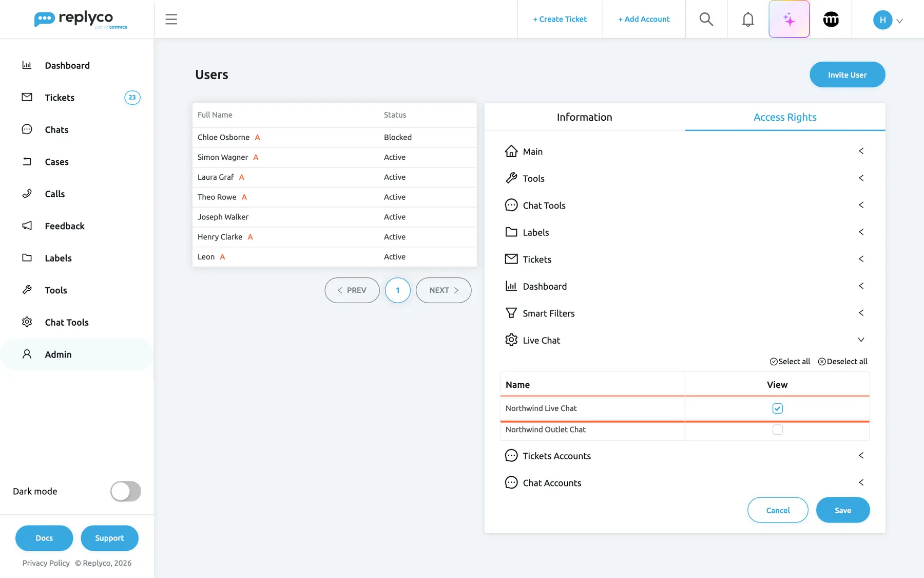924x578 pixels.
Task: Open Chats in the sidebar
Action: (x=56, y=129)
